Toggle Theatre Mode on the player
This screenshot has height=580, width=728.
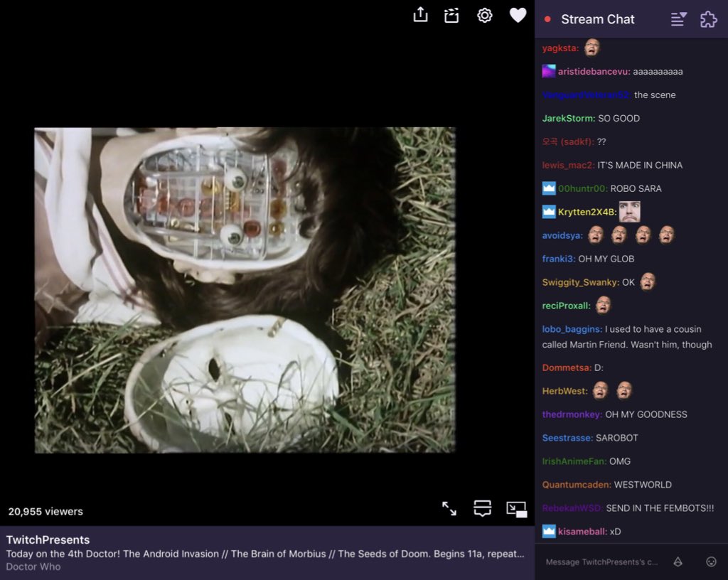pos(482,508)
